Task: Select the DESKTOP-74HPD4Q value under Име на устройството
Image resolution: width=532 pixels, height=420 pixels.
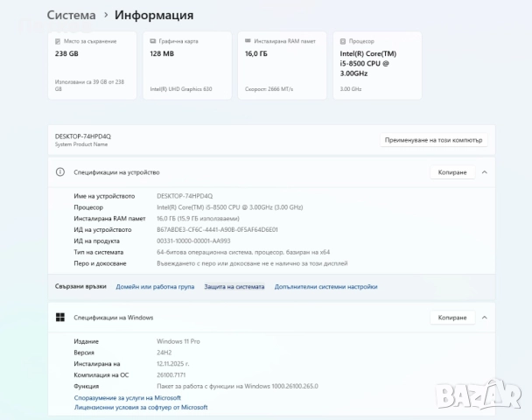Action: pyautogui.click(x=185, y=196)
